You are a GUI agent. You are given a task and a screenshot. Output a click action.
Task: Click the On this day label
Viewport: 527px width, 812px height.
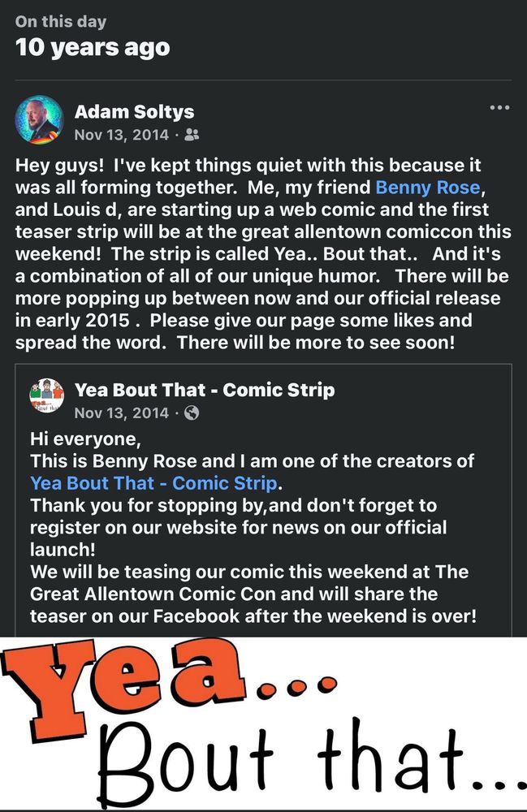coord(61,21)
